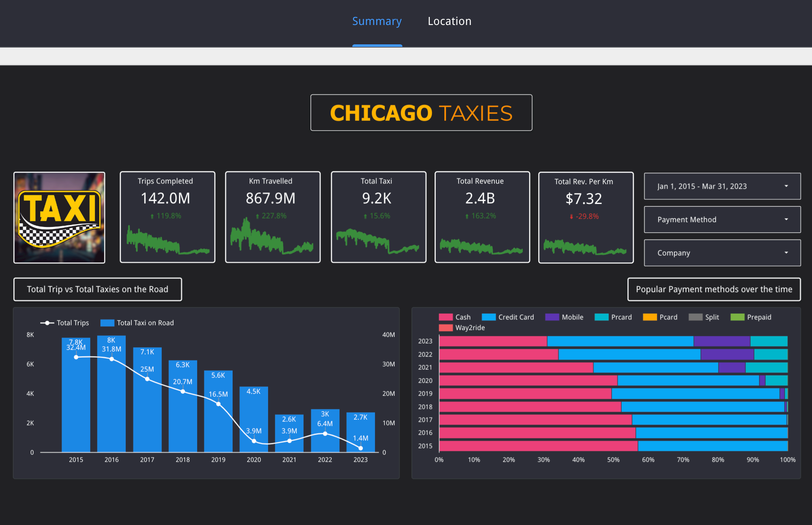Expand the Payment Method filter dropdown
Screen dimensions: 812x525
[x=722, y=219]
